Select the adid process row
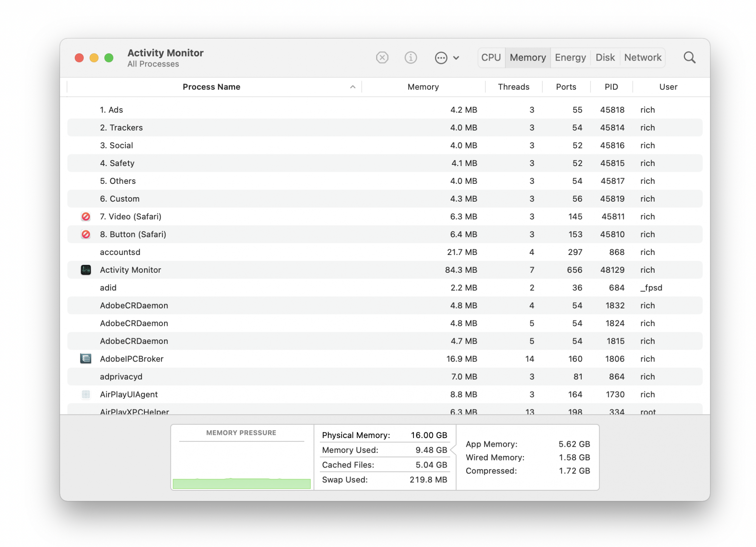Image resolution: width=756 pixels, height=547 pixels. point(385,287)
